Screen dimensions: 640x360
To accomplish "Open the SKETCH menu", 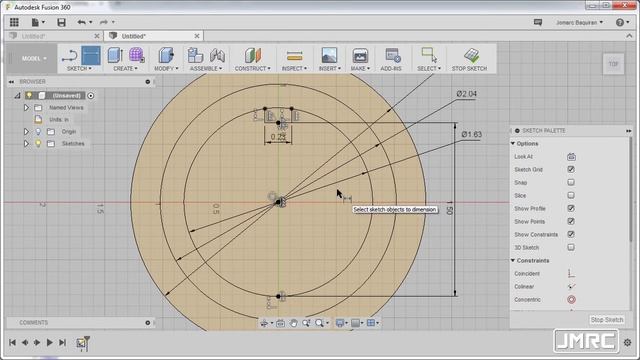I will [x=79, y=69].
